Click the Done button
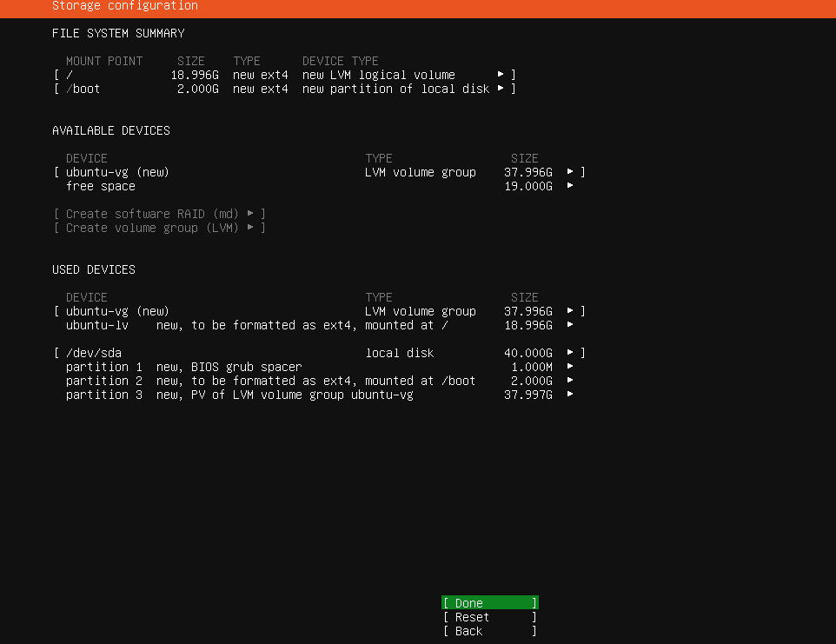The width and height of the screenshot is (836, 644). point(489,602)
